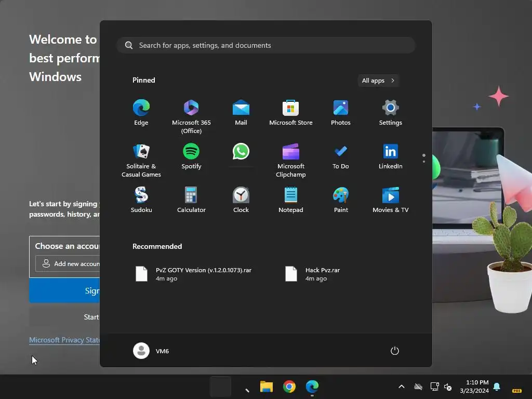Click Microsoft Privacy Statement link
Viewport: 532px width, 399px height.
pos(64,340)
